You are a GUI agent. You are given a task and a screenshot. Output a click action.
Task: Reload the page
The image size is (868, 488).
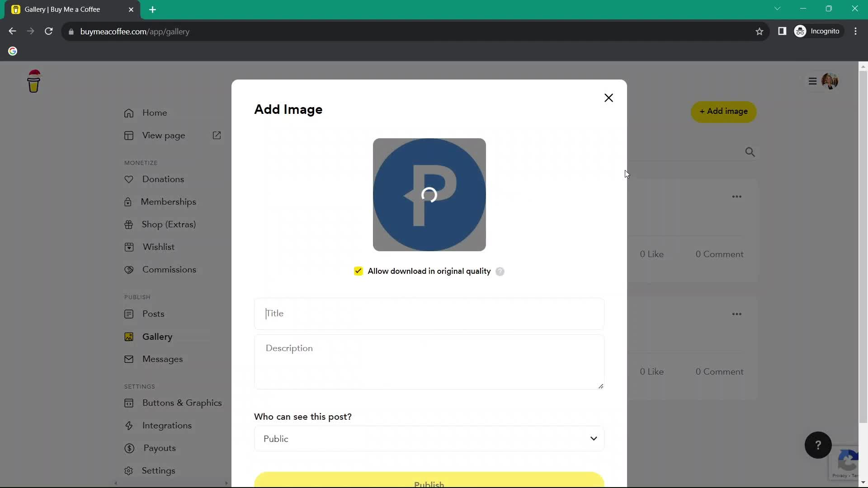(49, 31)
